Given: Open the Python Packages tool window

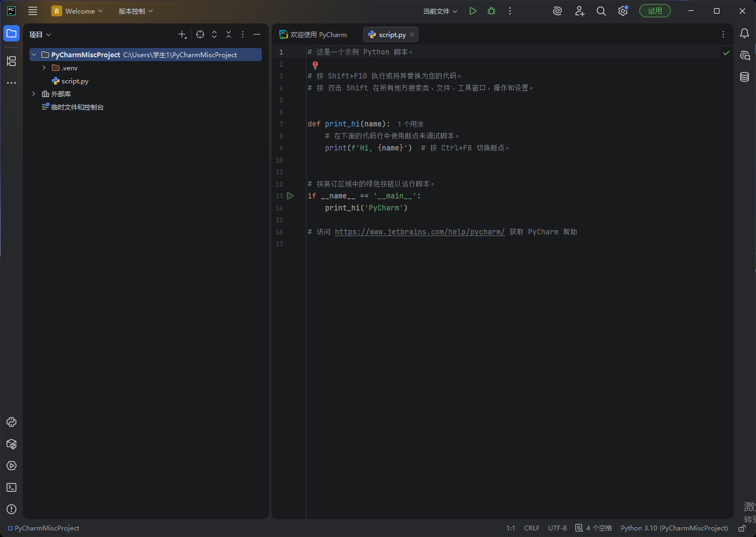Looking at the screenshot, I should [x=11, y=444].
